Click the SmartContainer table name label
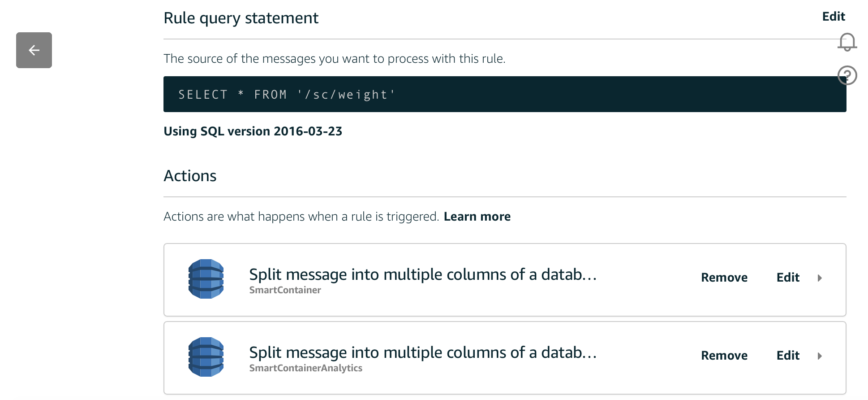The width and height of the screenshot is (868, 400). coord(285,290)
